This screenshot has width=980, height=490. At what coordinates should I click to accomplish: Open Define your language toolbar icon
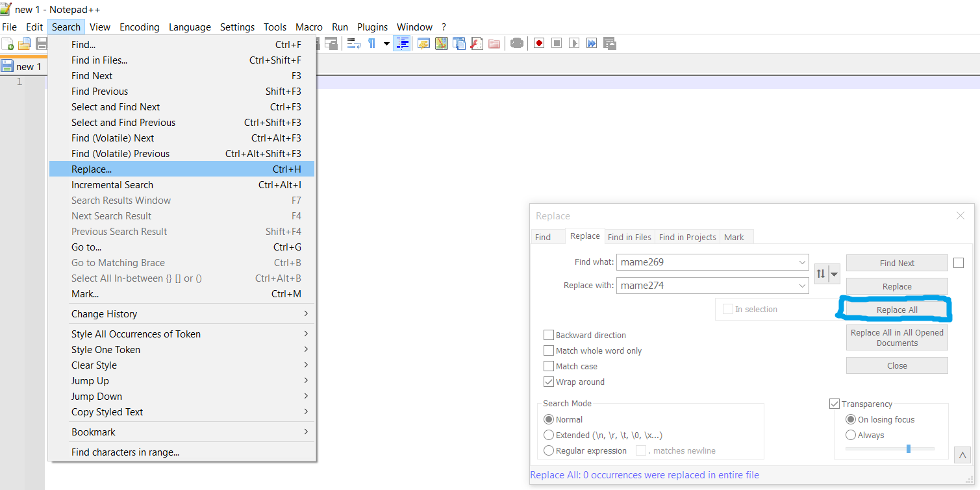click(x=424, y=43)
